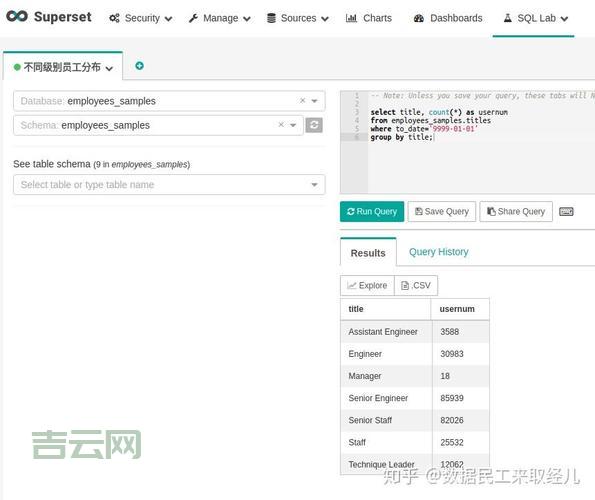Open the Security menu

click(x=141, y=18)
